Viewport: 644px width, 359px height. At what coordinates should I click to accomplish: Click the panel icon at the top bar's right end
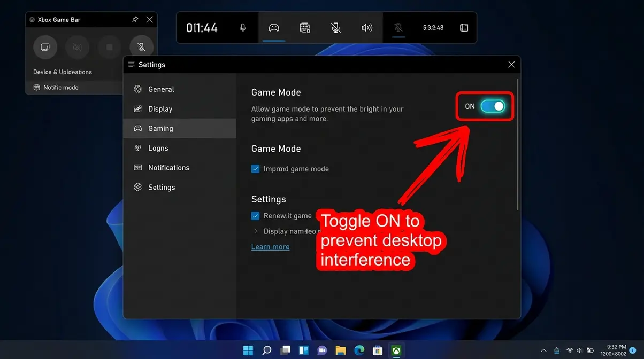pyautogui.click(x=464, y=28)
